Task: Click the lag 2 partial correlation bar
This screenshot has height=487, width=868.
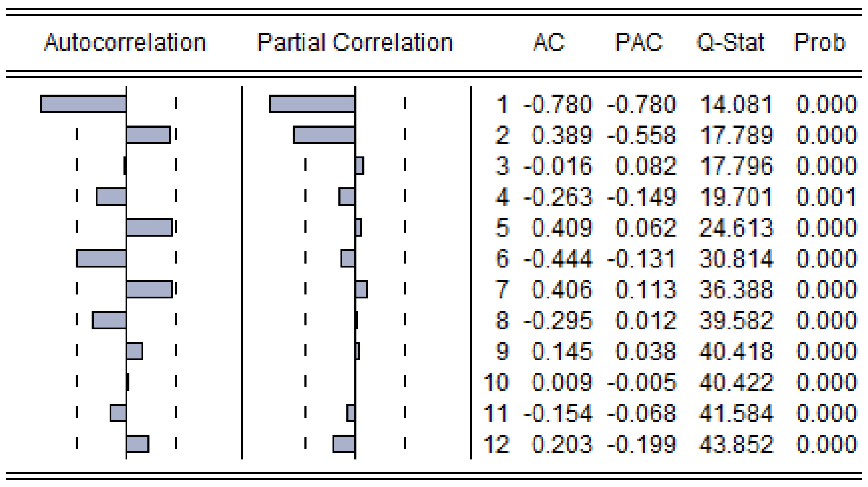Action: coord(324,135)
